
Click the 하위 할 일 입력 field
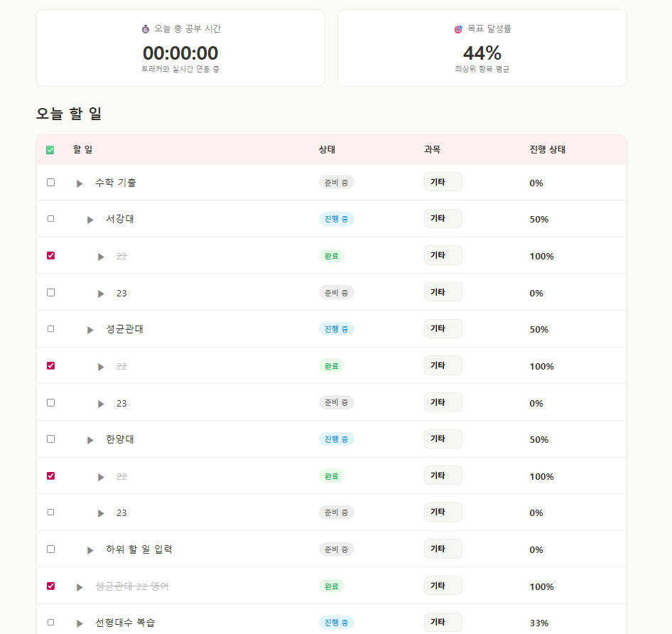(x=139, y=549)
